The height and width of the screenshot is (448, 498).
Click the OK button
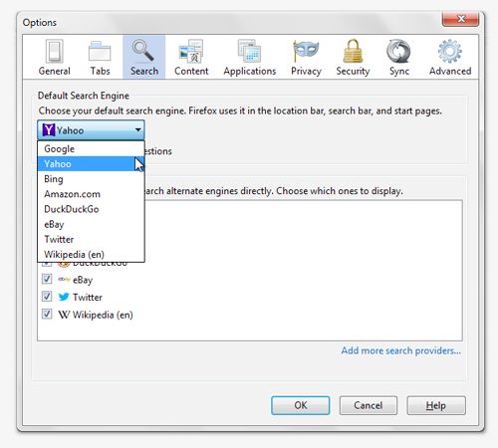click(301, 405)
